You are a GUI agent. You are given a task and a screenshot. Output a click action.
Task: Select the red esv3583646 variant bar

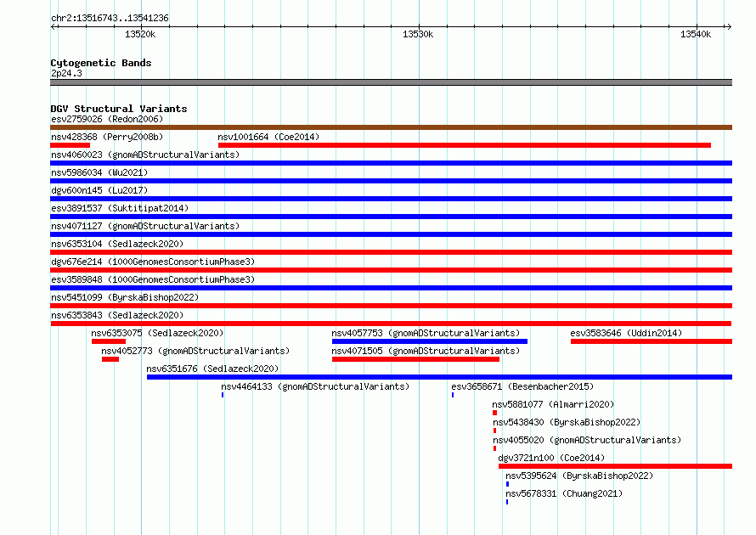(x=652, y=341)
